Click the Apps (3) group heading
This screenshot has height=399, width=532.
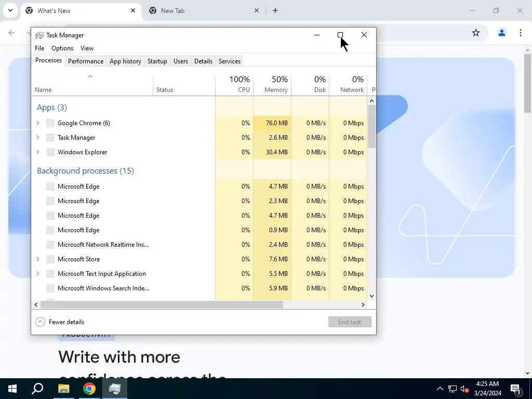(52, 108)
